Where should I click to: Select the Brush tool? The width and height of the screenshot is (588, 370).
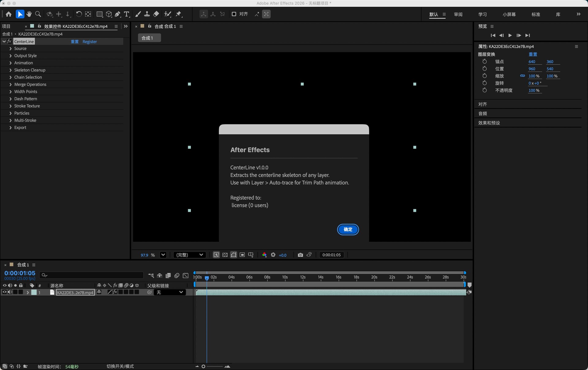click(x=138, y=14)
